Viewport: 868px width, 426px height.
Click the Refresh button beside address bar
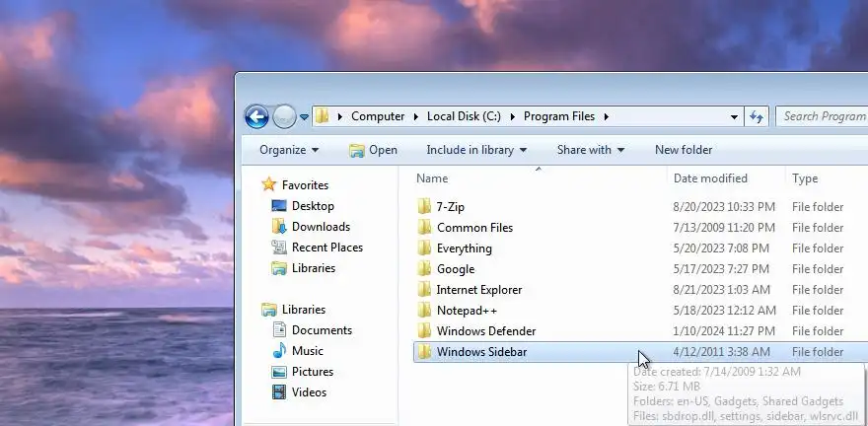757,116
